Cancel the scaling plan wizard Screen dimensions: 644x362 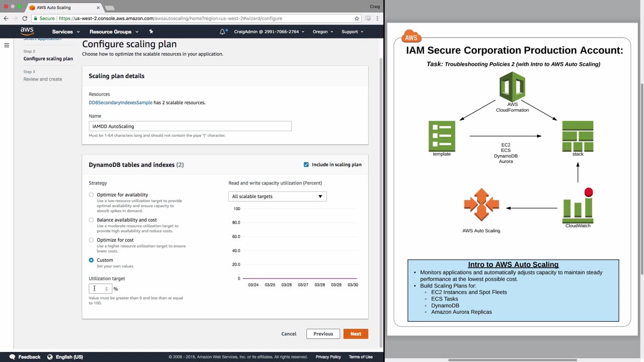pyautogui.click(x=289, y=334)
